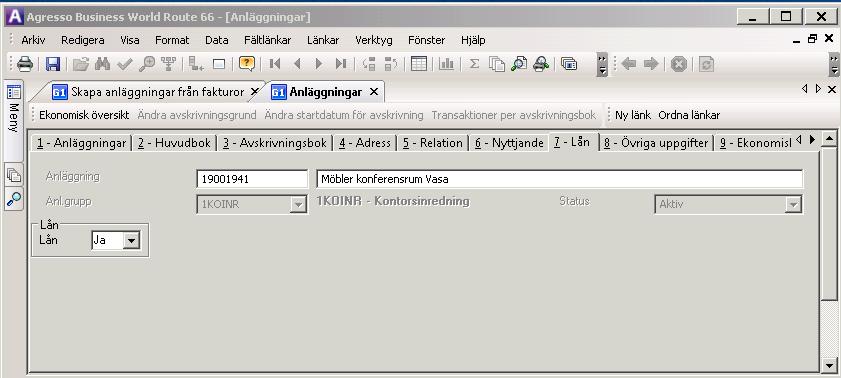This screenshot has height=378, width=841.
Task: Click the grey stop X icon
Action: (x=679, y=64)
